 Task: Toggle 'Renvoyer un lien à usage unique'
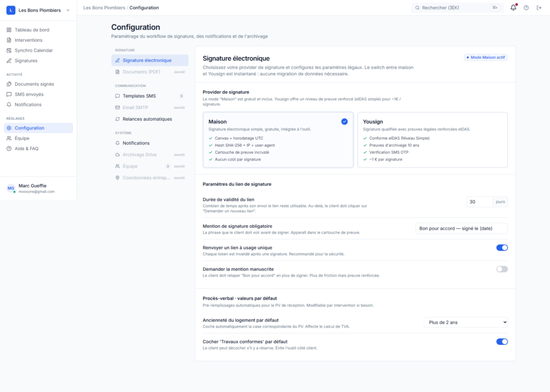[502, 248]
